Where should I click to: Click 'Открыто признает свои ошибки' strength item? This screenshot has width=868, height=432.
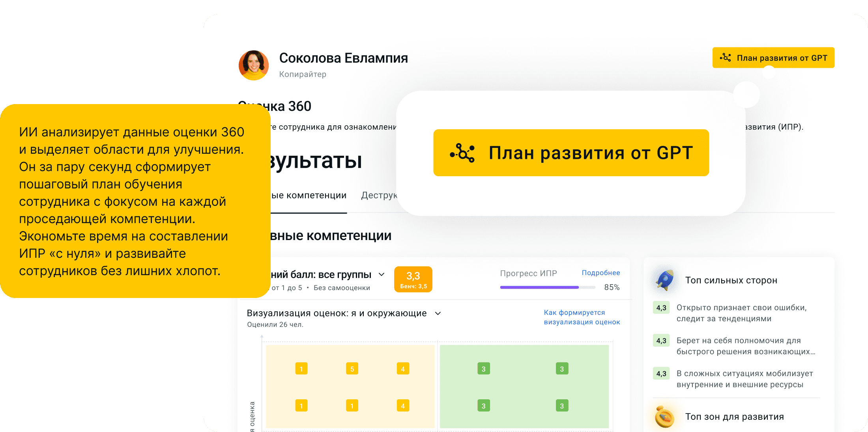(x=742, y=313)
